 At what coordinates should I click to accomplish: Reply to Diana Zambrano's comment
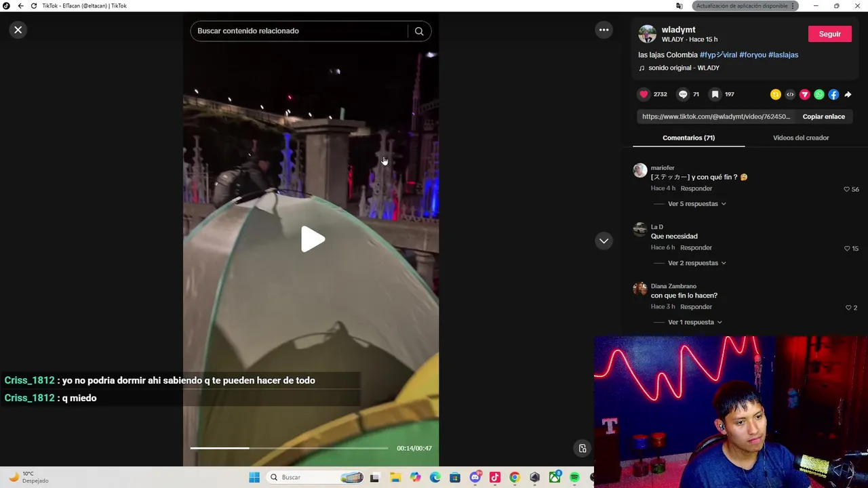[696, 306]
